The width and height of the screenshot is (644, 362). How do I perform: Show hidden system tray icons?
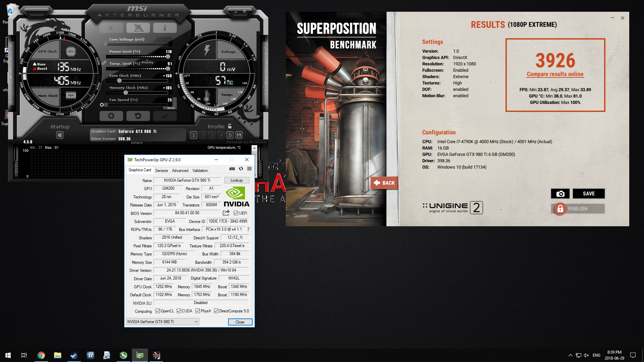(x=570, y=355)
